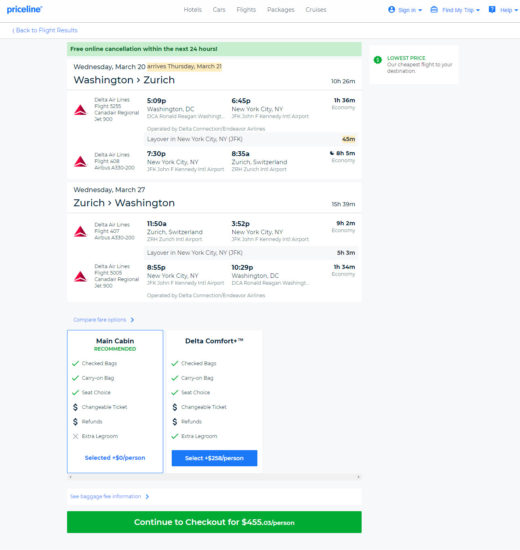Click the fare options horizontal scrollbar track
This screenshot has height=550, width=520.
pyautogui.click(x=214, y=477)
